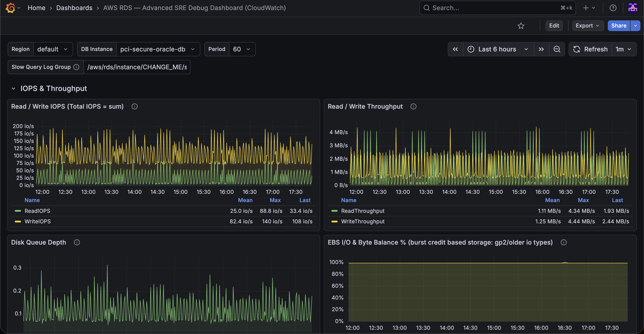The height and width of the screenshot is (334, 644).
Task: Show info for Disk Queue Depth panel
Action: point(77,242)
